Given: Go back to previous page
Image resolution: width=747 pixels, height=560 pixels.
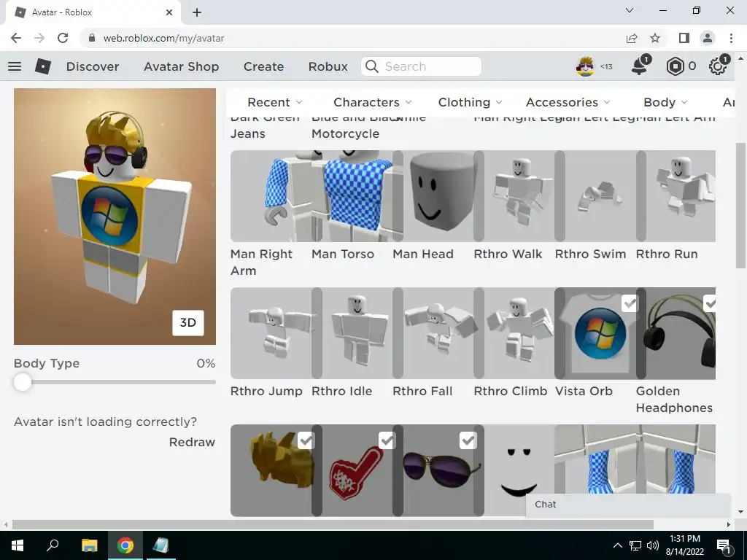Looking at the screenshot, I should pyautogui.click(x=16, y=38).
